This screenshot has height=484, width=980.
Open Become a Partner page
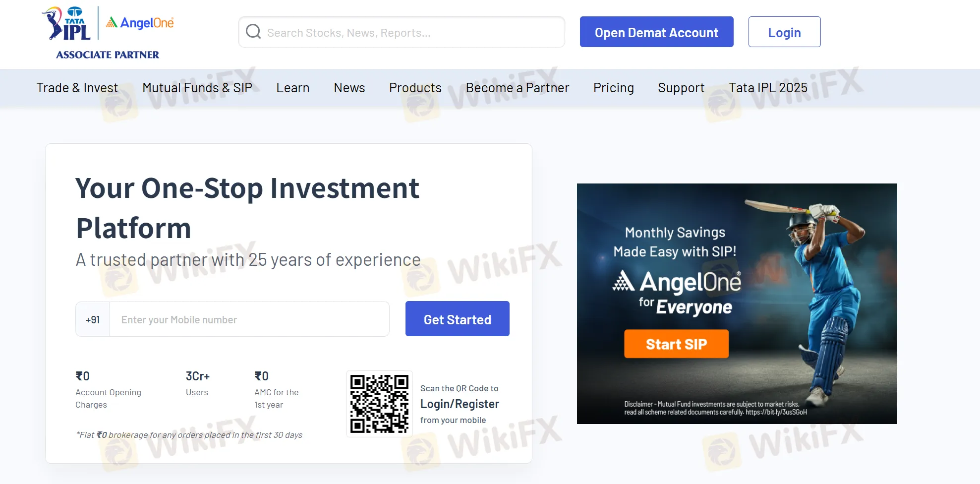518,88
